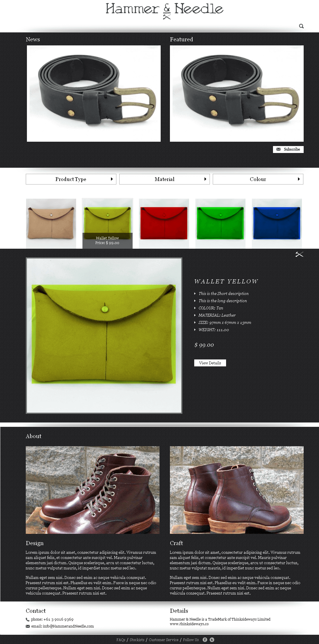319x644 pixels.
Task: Click the 'COLOUR: Tan' detail line
Action: (211, 308)
